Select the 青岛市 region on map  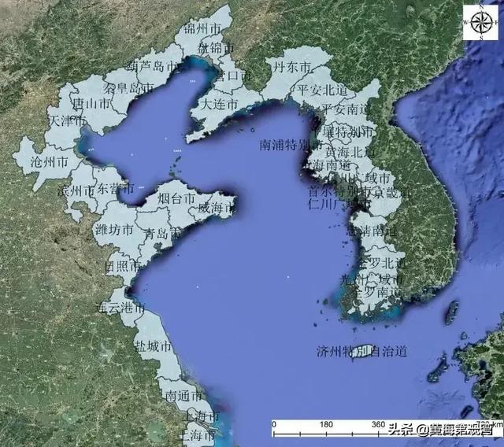[x=163, y=234]
